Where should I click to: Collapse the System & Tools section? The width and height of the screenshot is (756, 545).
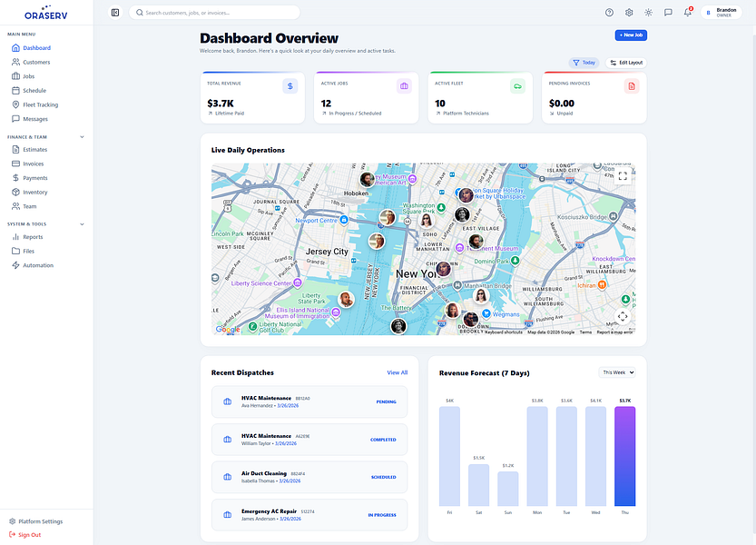coord(82,224)
